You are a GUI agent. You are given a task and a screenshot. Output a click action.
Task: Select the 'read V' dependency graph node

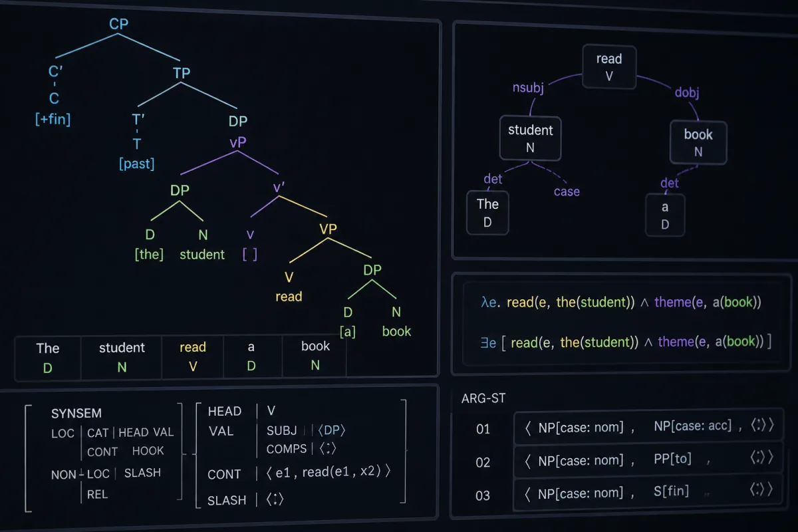click(608, 67)
